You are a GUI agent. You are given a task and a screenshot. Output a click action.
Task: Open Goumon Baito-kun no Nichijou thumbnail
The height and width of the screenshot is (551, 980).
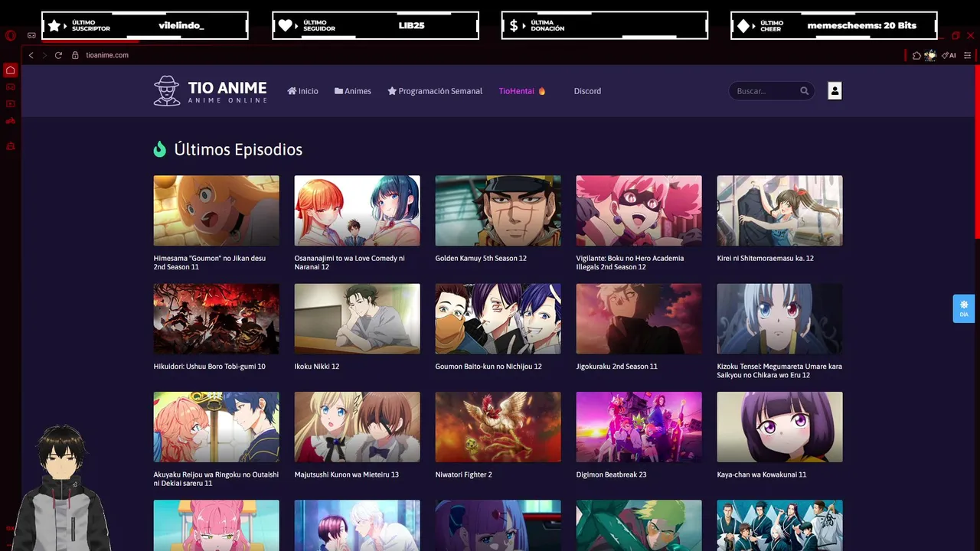[498, 319]
